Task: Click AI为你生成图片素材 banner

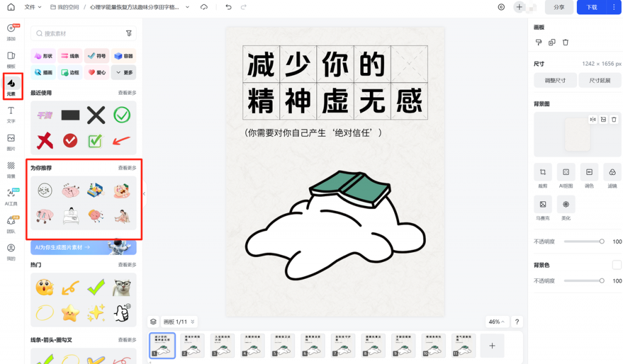Action: (83, 247)
